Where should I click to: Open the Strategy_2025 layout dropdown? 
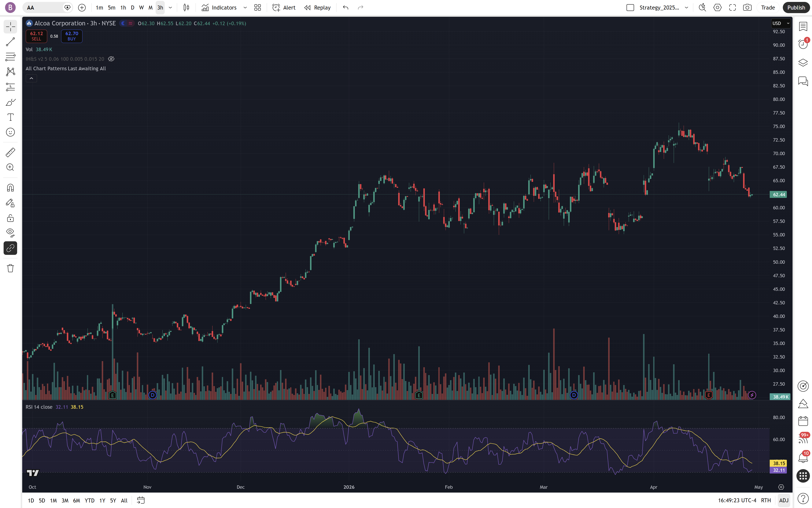(687, 7)
